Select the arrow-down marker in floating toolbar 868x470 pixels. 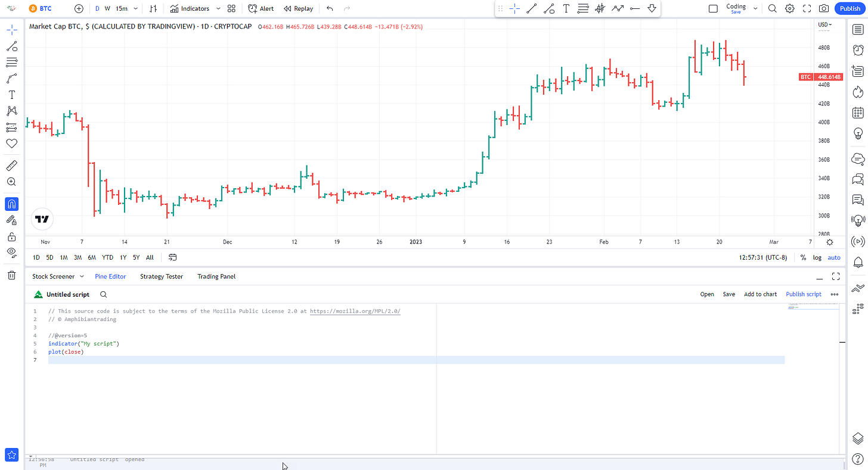tap(652, 8)
